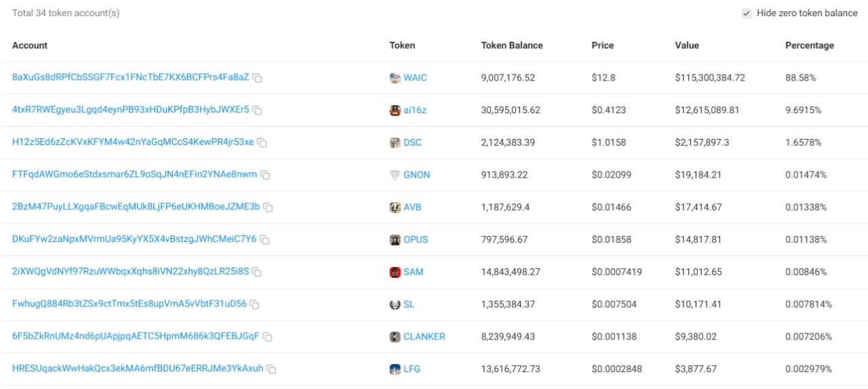Screen dimensions: 868x389
Task: Click the Value column header
Action: click(686, 45)
